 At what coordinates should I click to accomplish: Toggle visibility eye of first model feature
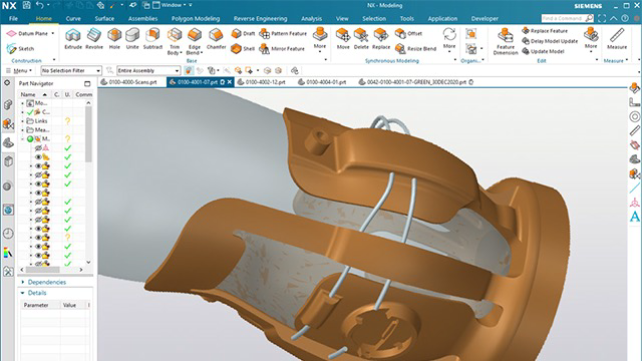click(38, 148)
